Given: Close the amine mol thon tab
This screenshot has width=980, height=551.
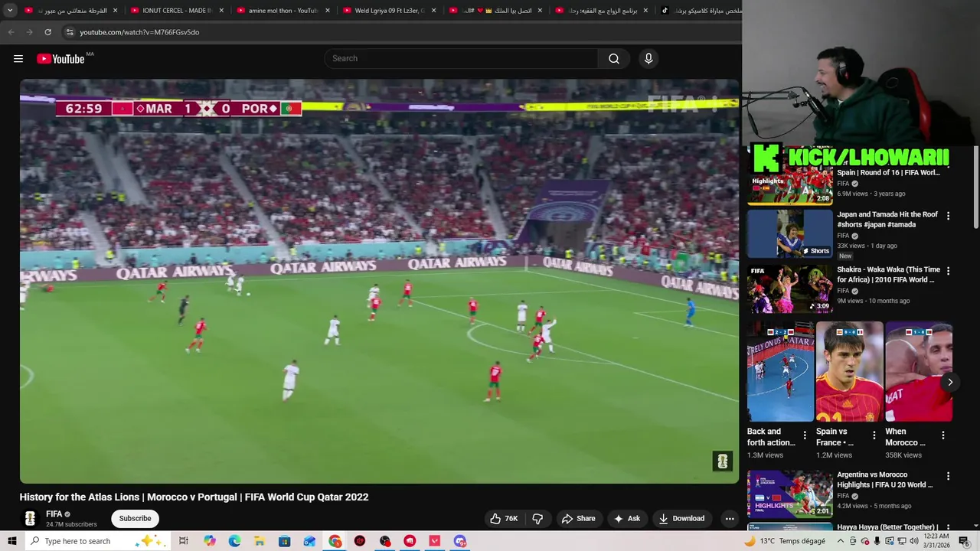Looking at the screenshot, I should [328, 11].
